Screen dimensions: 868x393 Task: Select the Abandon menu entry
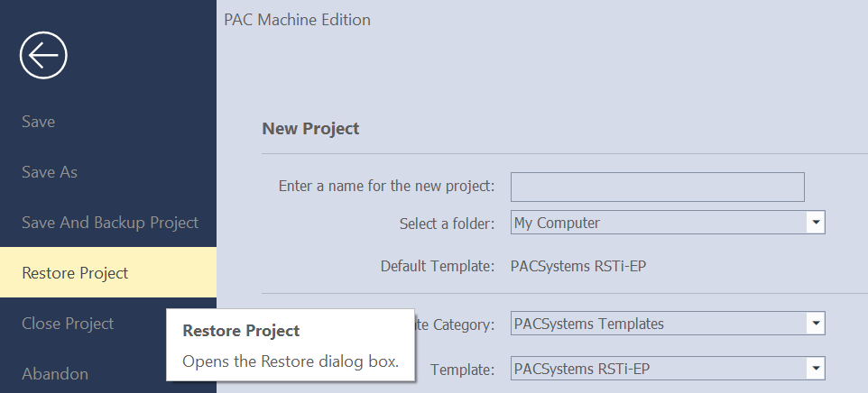tap(55, 374)
